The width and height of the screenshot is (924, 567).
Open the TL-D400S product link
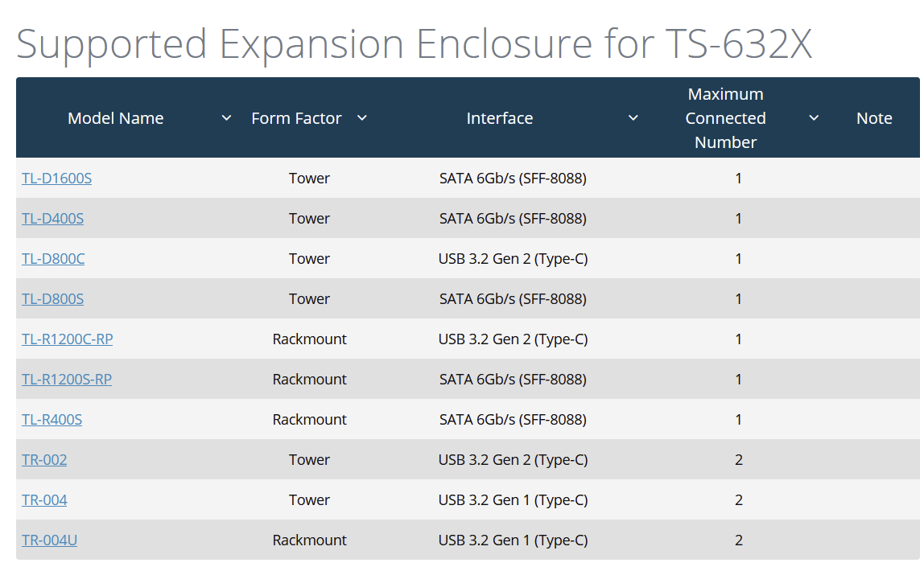tap(52, 219)
